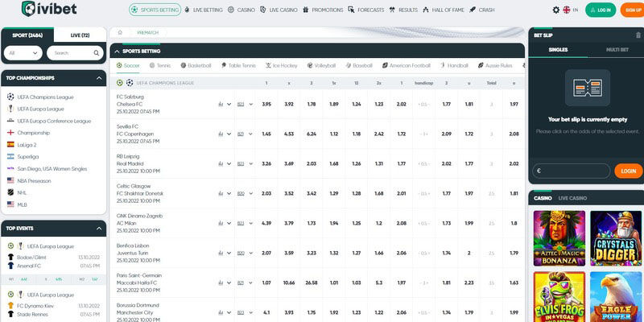Open statistics chart icon for GNK Dinamo Zagreb match

point(221,223)
